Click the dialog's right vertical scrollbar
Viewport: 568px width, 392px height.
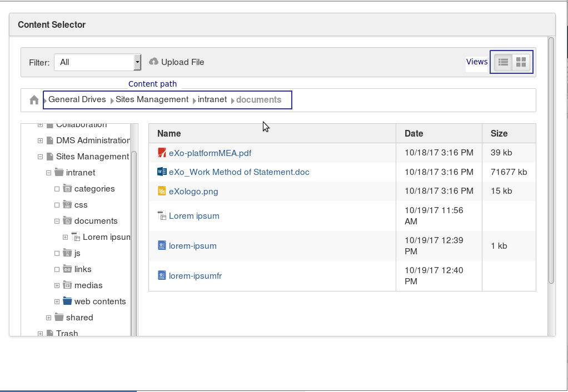(x=551, y=160)
